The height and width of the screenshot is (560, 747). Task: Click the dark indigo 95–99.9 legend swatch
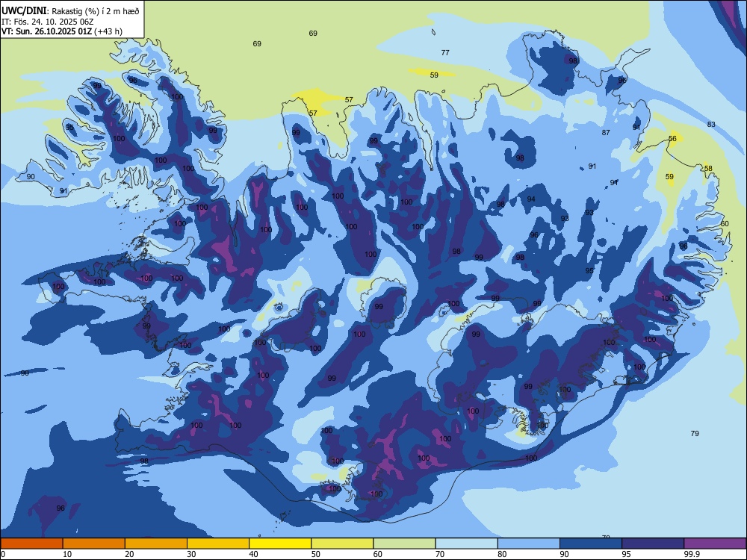click(x=653, y=544)
